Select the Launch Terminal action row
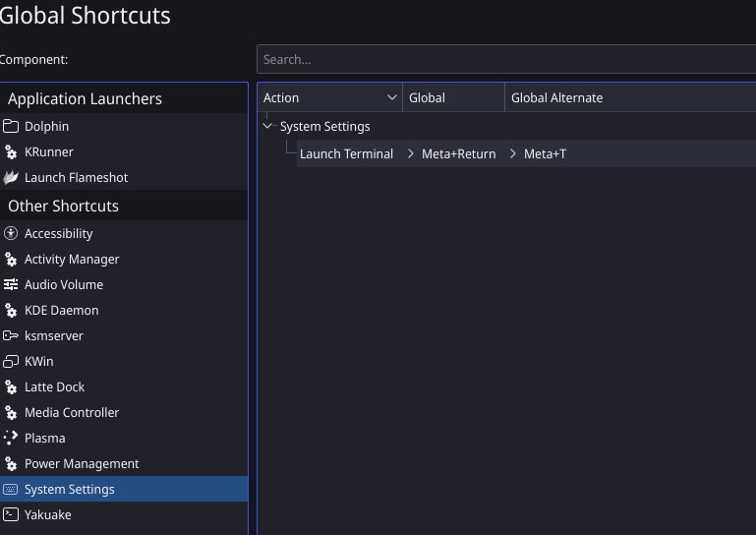 point(526,153)
